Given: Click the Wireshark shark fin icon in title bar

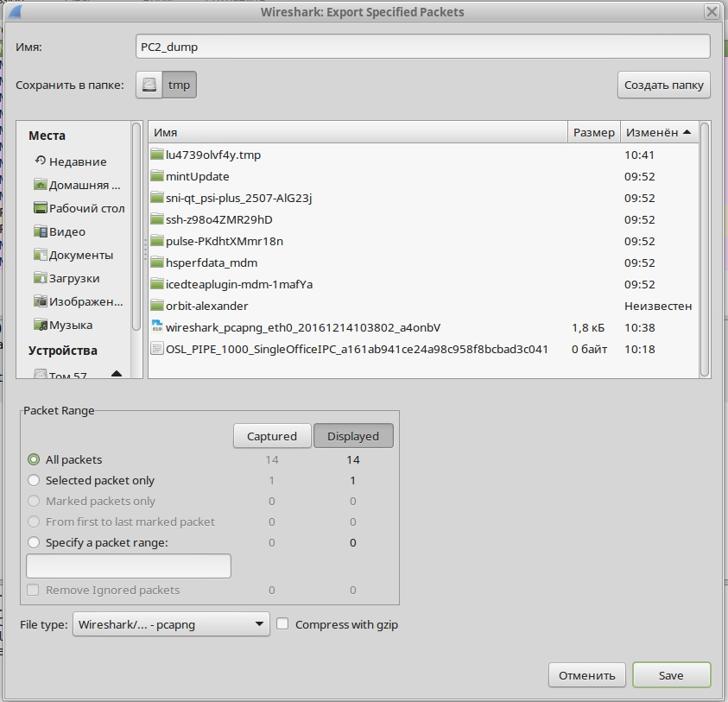Looking at the screenshot, I should [x=10, y=11].
